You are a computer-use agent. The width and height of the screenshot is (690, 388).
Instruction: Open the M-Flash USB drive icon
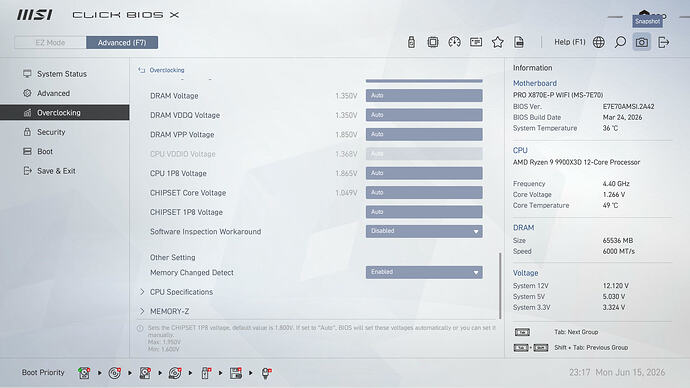[x=411, y=42]
